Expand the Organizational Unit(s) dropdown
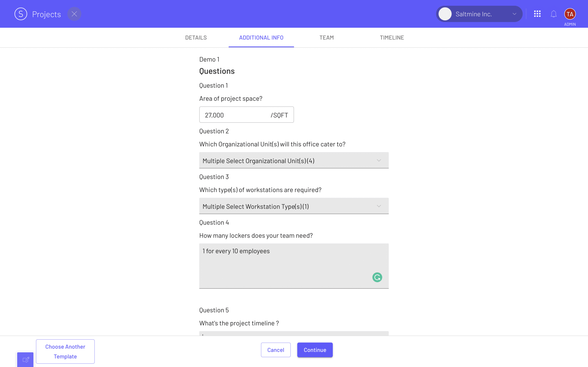The height and width of the screenshot is (367, 588). coord(294,160)
